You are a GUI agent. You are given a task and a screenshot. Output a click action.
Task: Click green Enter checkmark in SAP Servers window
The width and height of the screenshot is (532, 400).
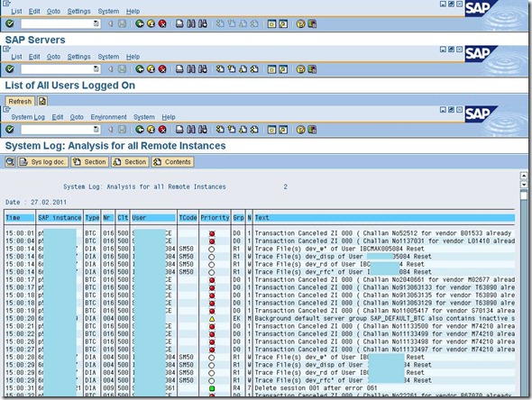coord(10,23)
